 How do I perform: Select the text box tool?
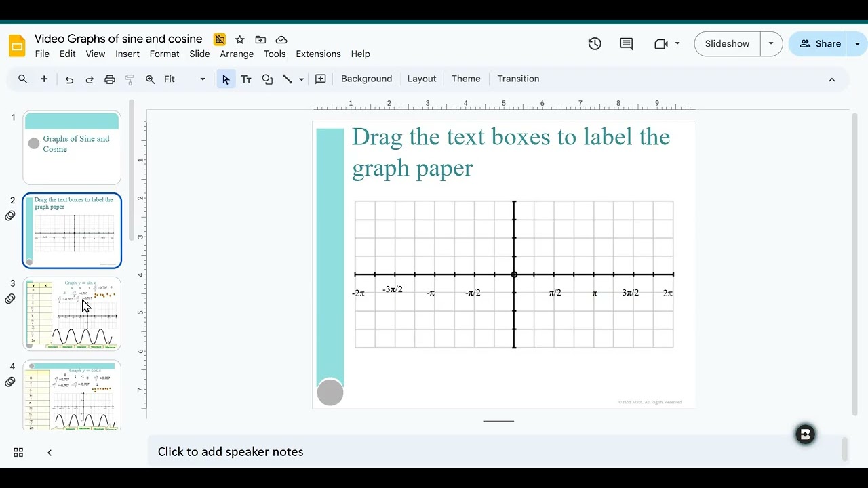[x=246, y=79]
